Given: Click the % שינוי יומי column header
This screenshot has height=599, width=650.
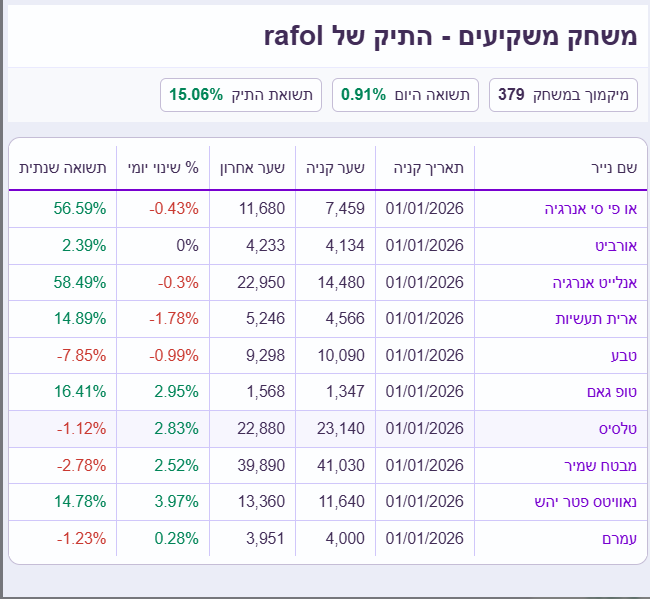Looking at the screenshot, I should pyautogui.click(x=162, y=168).
